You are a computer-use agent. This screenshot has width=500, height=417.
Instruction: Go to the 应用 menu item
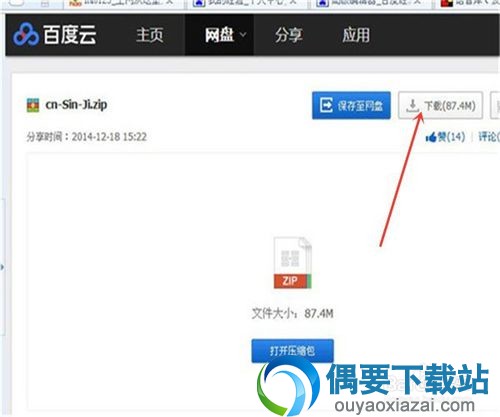tap(356, 35)
